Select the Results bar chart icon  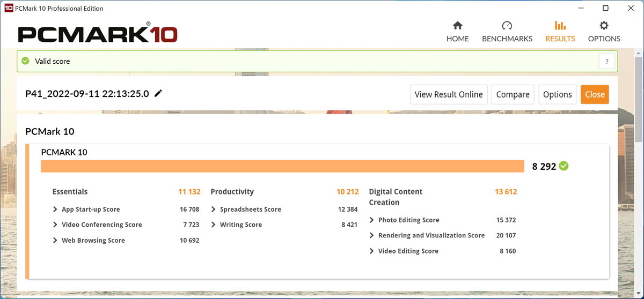tap(560, 26)
